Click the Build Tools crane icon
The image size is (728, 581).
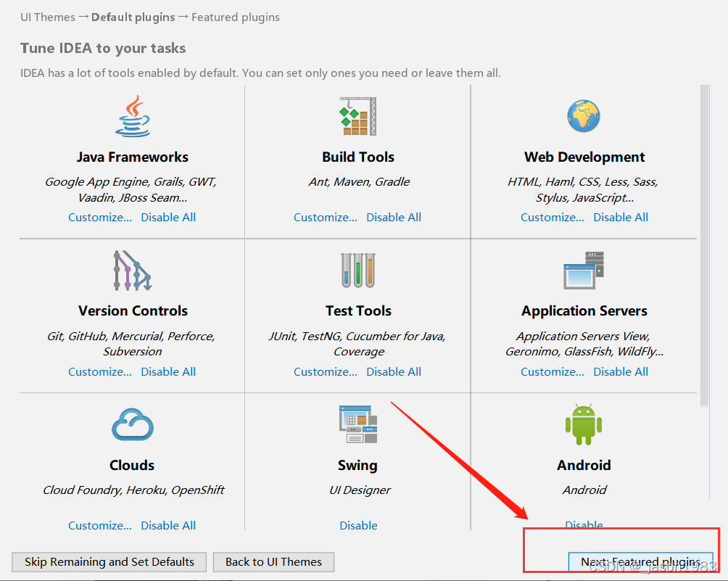pos(358,116)
